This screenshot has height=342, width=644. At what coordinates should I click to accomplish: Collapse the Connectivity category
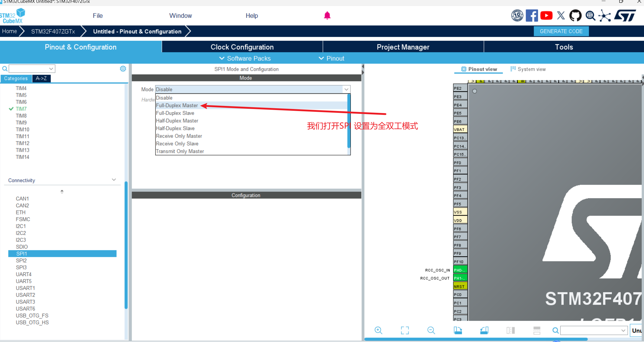coord(114,180)
